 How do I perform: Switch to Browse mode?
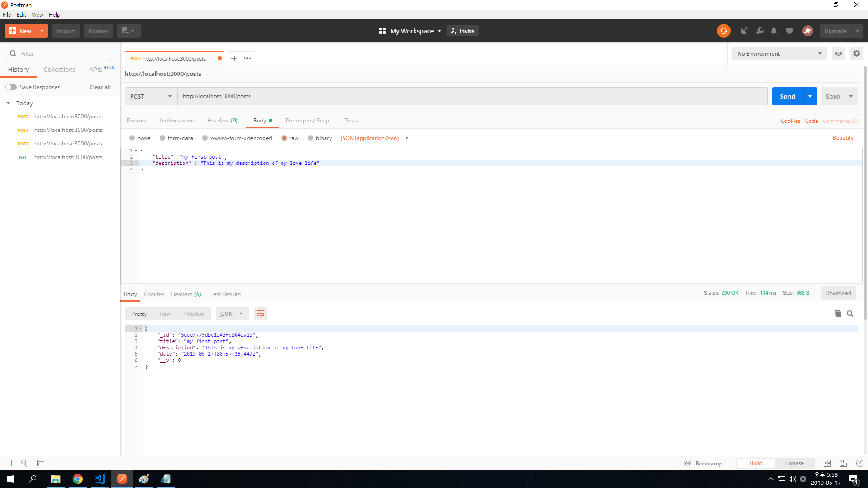(x=794, y=463)
